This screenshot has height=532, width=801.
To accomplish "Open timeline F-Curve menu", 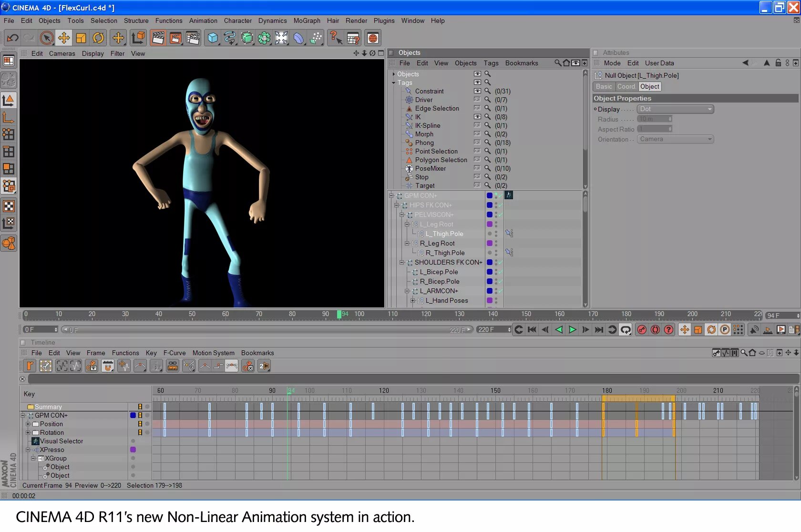I will tap(175, 353).
